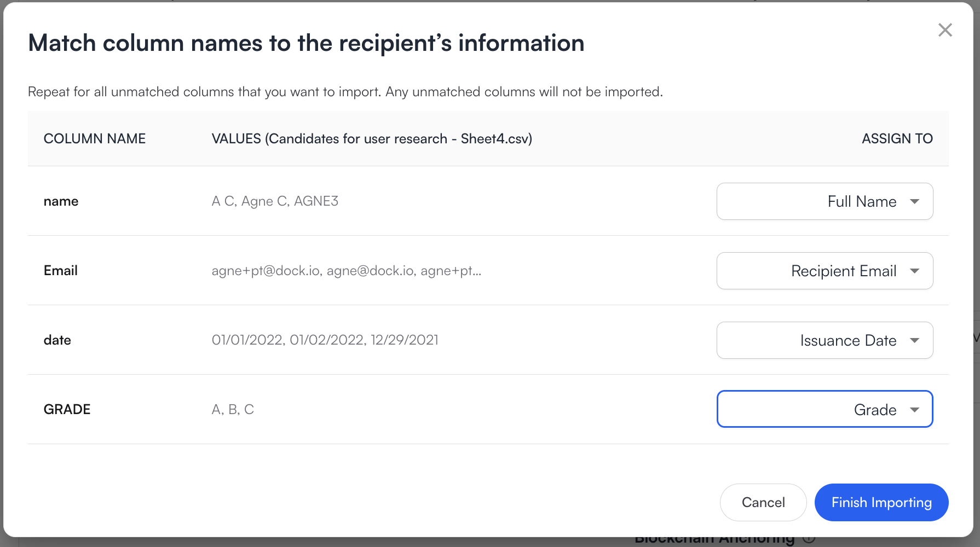Click the sample date values 01/01/2022 text

pyautogui.click(x=325, y=340)
